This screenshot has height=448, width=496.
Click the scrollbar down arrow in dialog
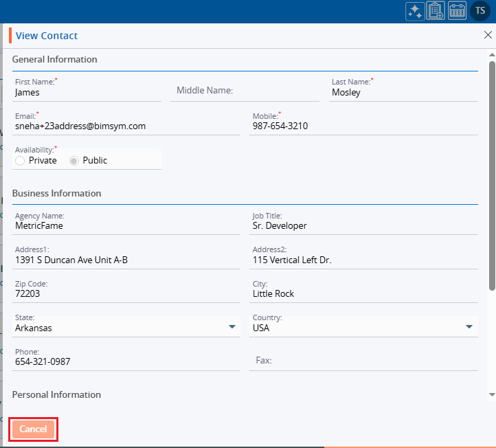click(x=491, y=394)
